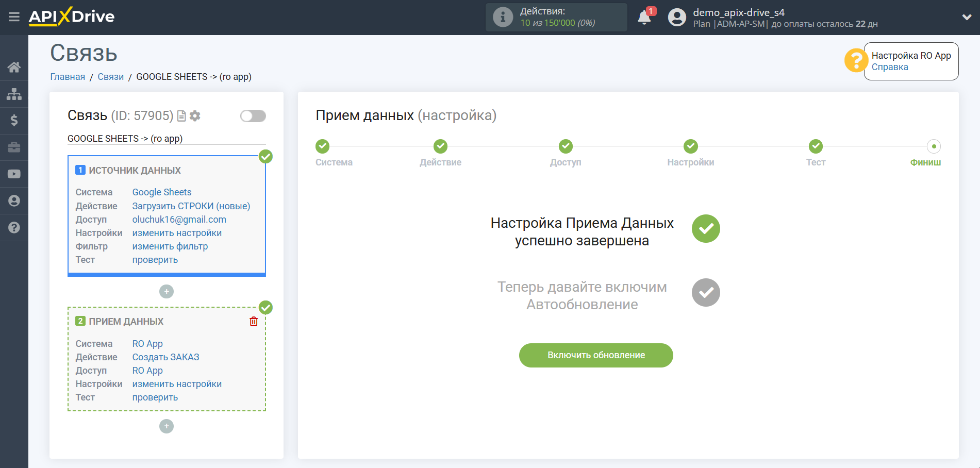The image size is (980, 468).
Task: Open the Home section in the sidebar
Action: [14, 66]
